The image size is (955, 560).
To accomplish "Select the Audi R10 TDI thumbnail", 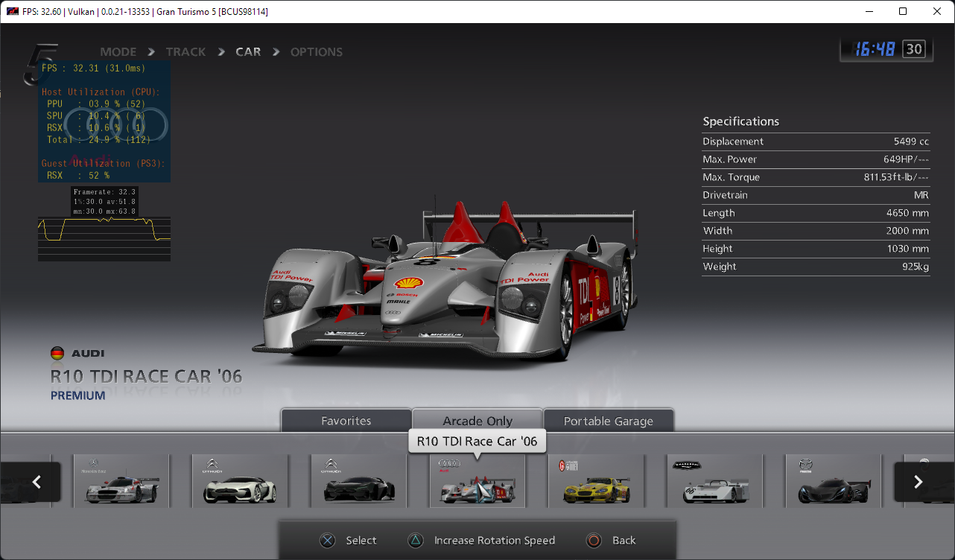I will pos(477,481).
